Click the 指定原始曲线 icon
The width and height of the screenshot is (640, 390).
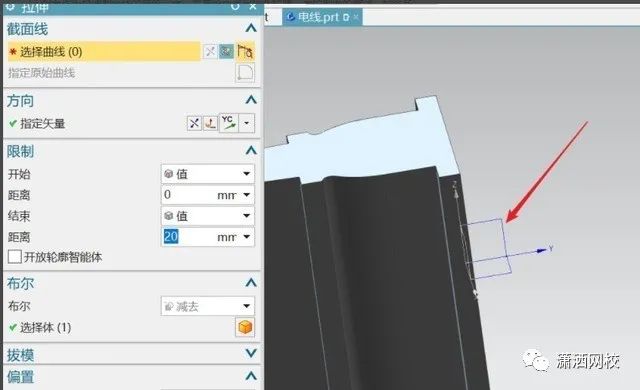(x=245, y=73)
